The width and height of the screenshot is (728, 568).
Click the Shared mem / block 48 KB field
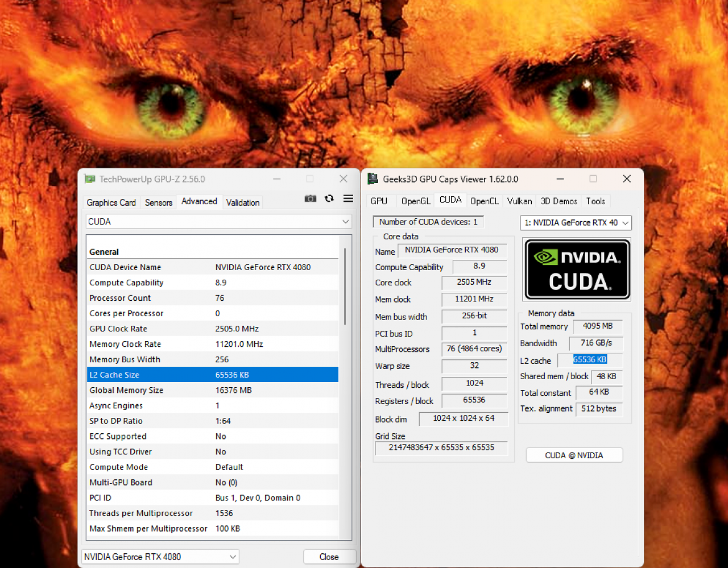click(606, 377)
